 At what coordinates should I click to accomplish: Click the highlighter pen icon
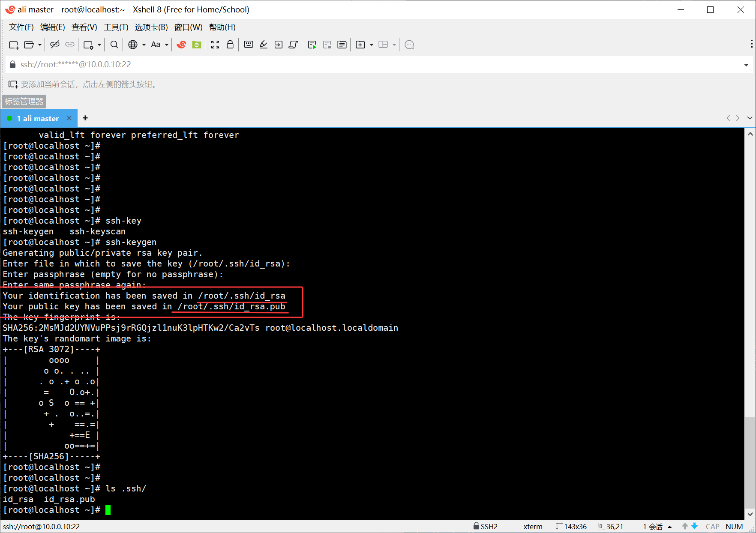(x=264, y=45)
